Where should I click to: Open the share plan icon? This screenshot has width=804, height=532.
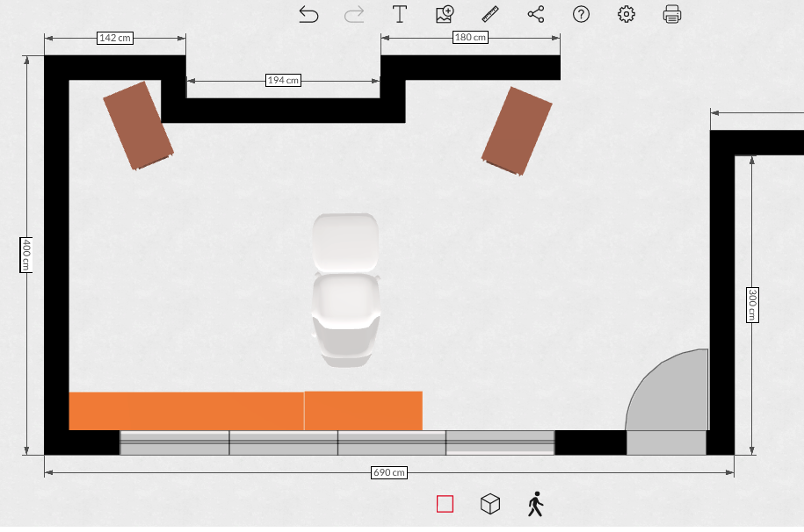pos(536,14)
